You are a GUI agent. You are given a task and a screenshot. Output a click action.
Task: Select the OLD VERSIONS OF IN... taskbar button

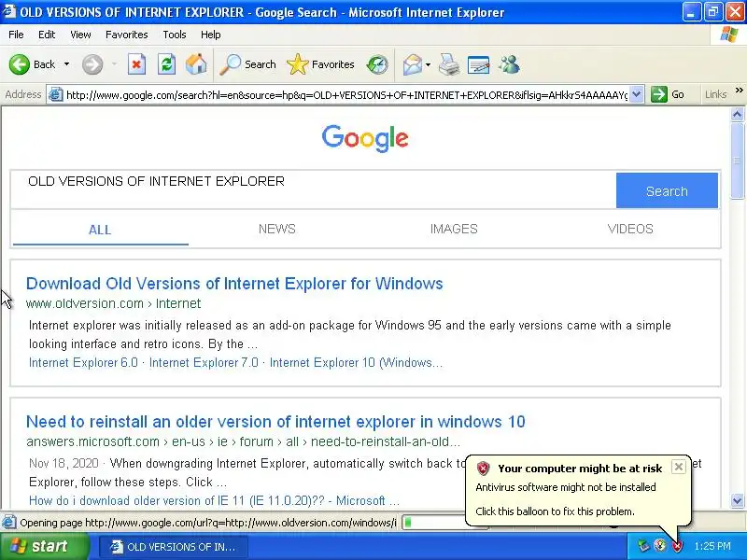pos(175,547)
